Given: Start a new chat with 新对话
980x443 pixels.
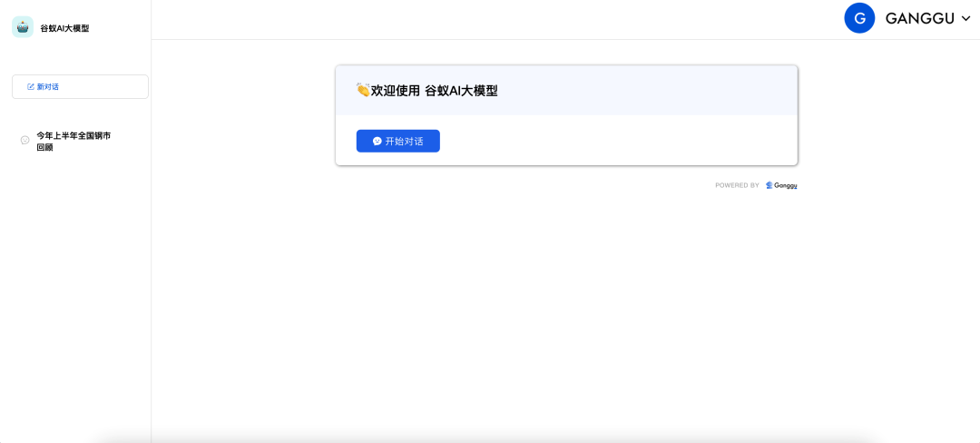Looking at the screenshot, I should (x=80, y=87).
